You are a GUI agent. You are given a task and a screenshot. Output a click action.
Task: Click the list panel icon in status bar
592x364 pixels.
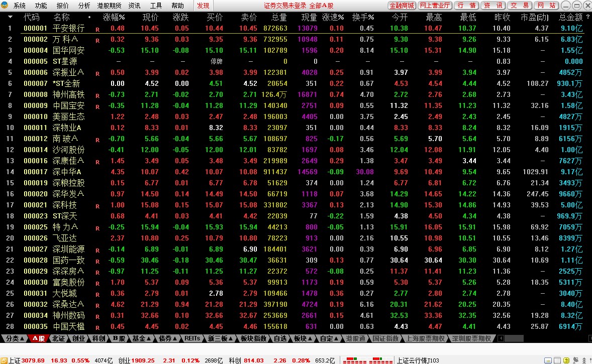point(557,360)
